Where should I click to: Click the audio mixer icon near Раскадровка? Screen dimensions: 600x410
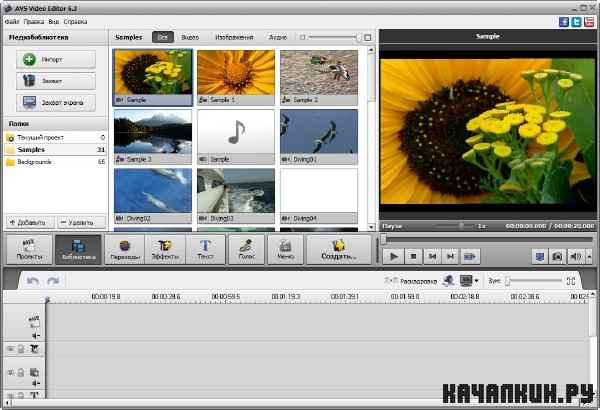click(448, 281)
